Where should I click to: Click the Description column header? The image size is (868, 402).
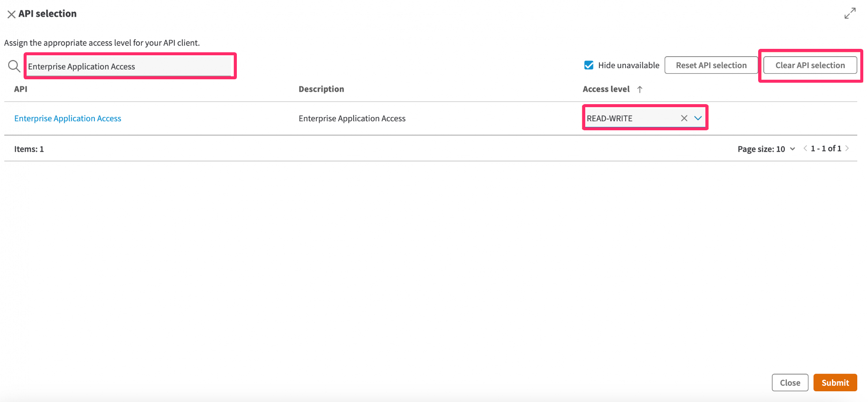click(x=321, y=89)
